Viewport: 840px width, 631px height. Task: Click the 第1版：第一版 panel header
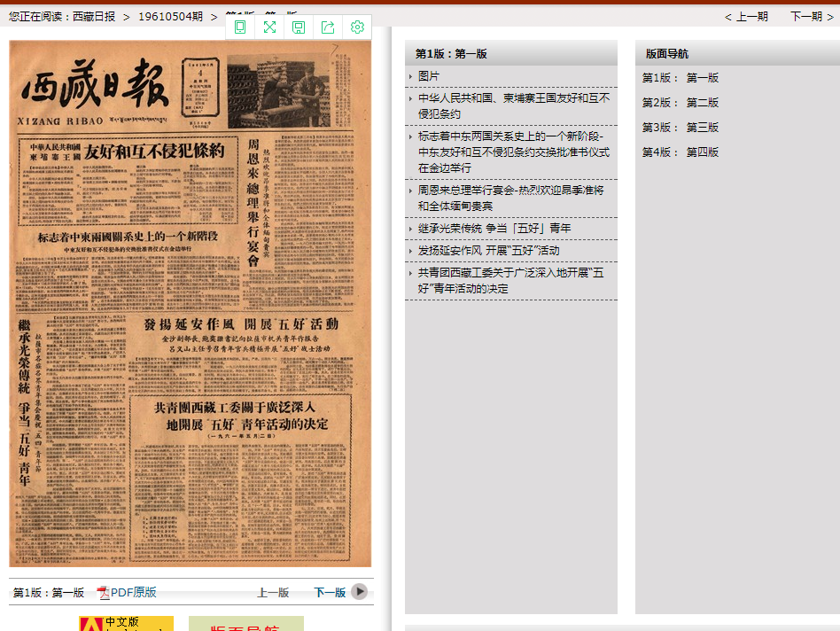pyautogui.click(x=511, y=53)
